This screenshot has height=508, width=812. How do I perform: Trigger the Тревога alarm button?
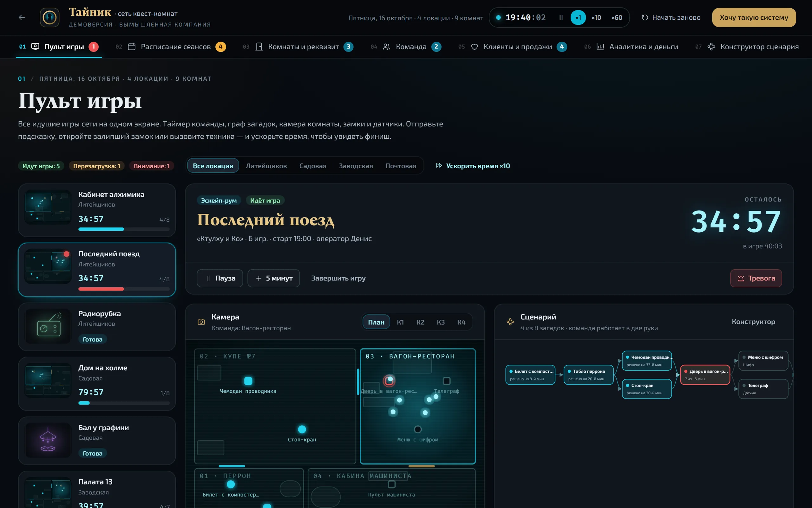click(756, 278)
